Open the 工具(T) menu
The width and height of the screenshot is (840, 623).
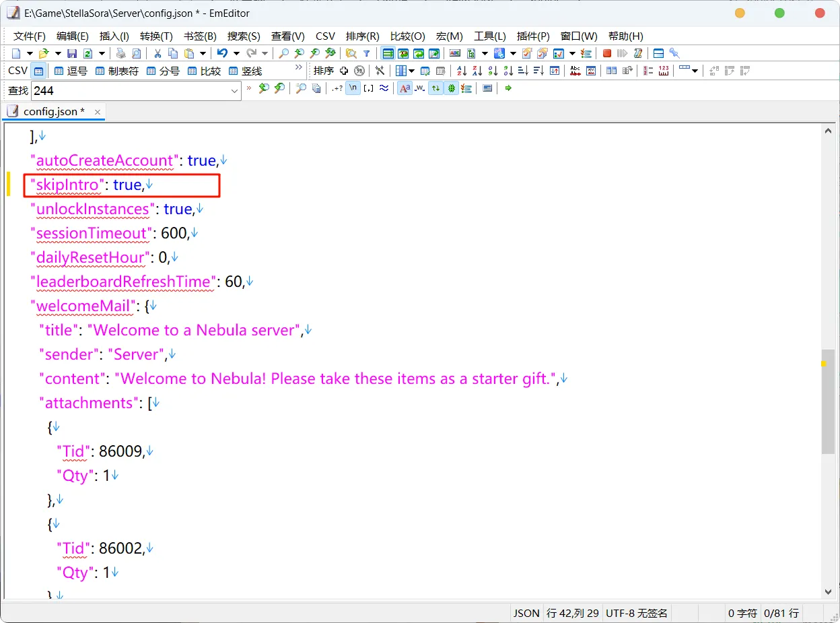click(489, 36)
